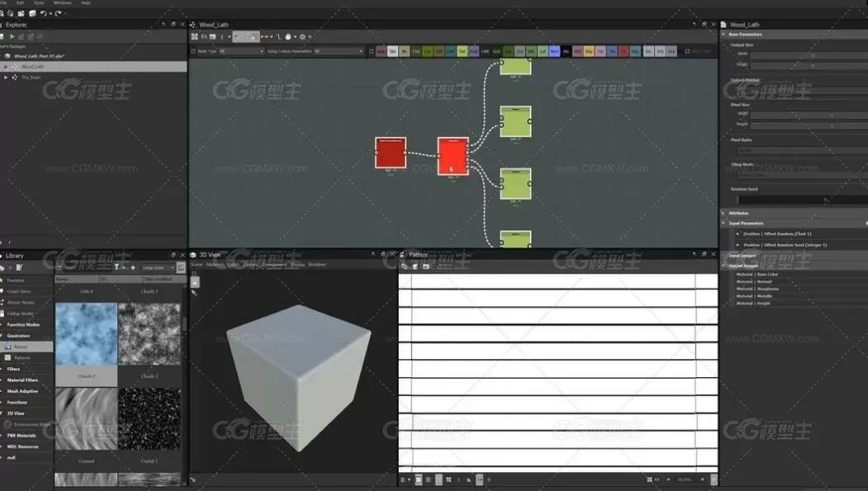The height and width of the screenshot is (491, 868).
Task: Click the Undo arrow in main toolbar
Action: 43,13
